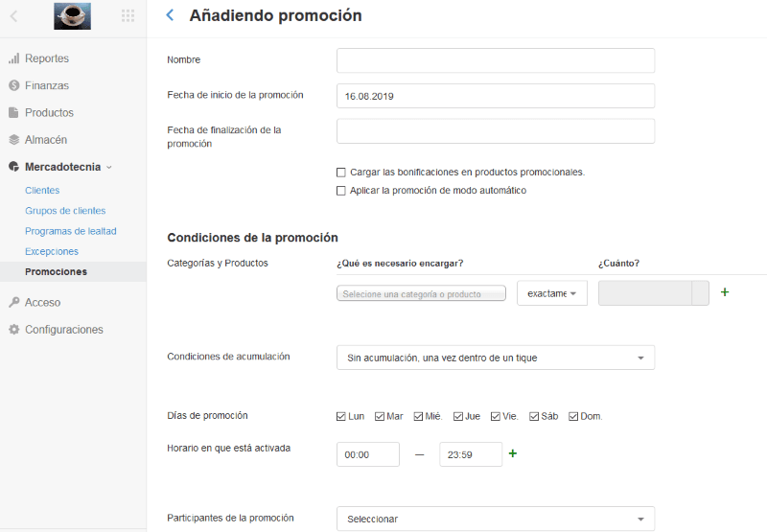Enable Aplicar la promoción de modo automático
This screenshot has height=532, width=767.
(341, 191)
